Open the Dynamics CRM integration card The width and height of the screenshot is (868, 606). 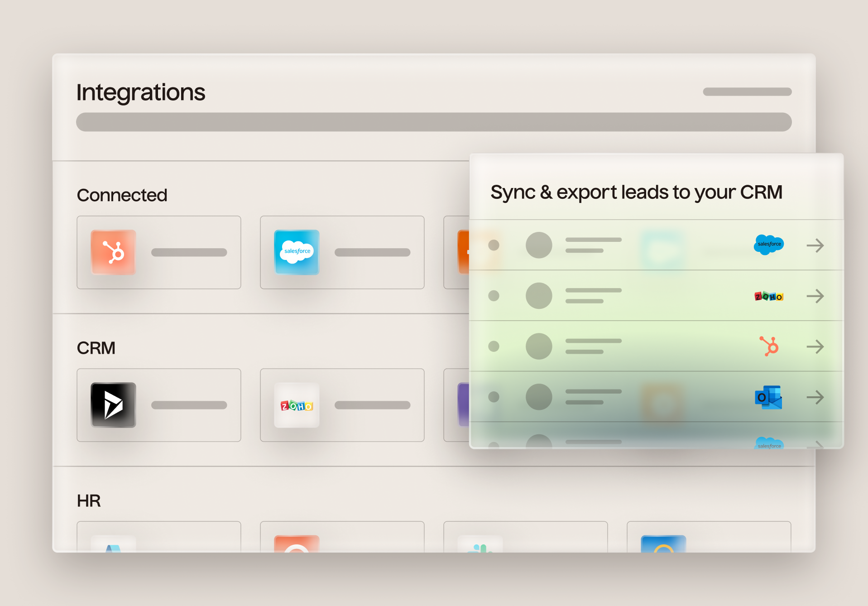(x=159, y=405)
